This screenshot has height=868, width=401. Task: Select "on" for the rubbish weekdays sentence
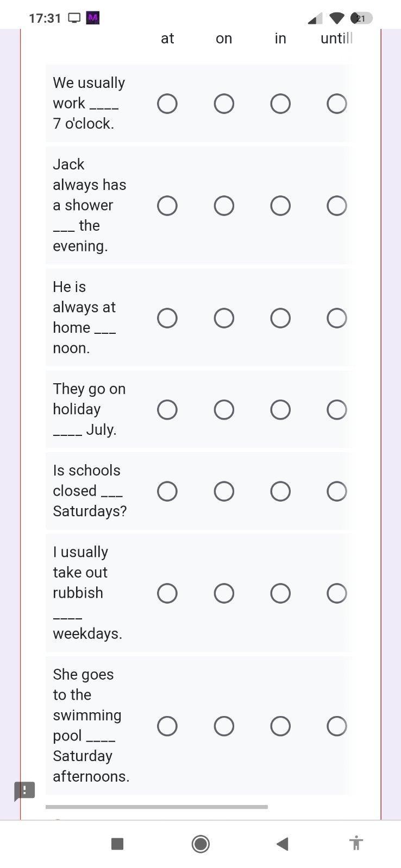224,593
